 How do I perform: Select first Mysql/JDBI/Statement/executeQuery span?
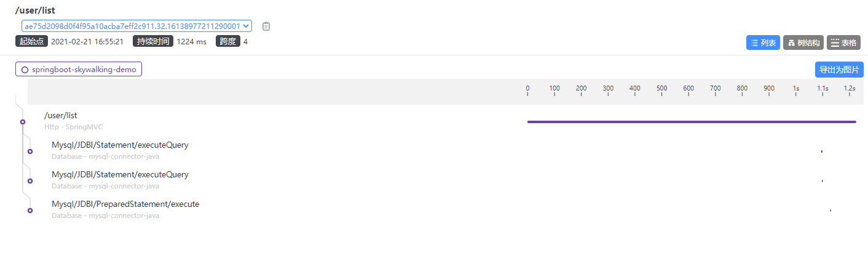[120, 145]
